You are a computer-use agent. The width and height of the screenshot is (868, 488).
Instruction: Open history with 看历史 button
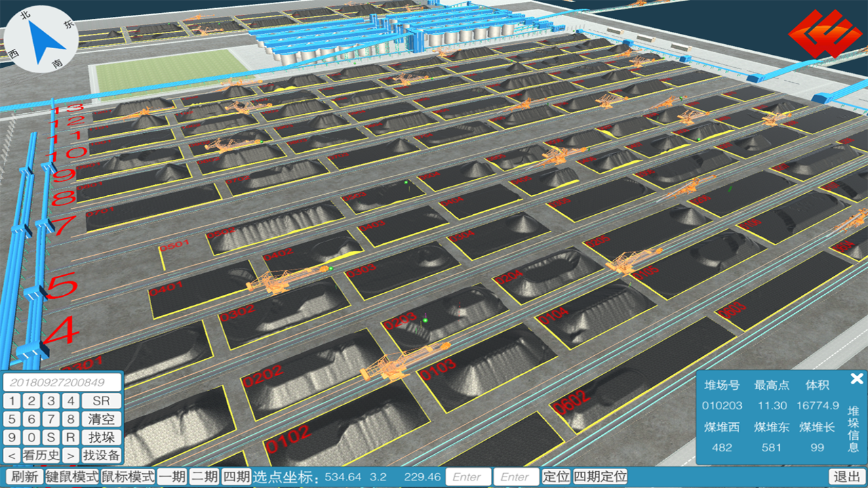tap(41, 455)
